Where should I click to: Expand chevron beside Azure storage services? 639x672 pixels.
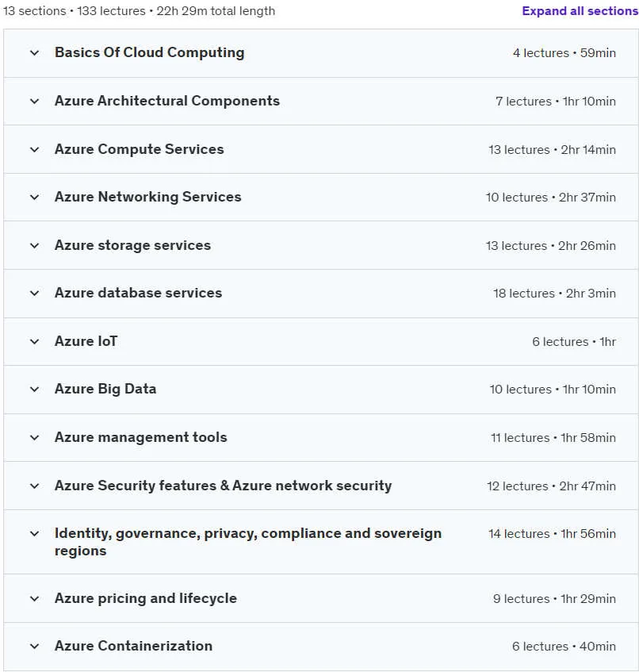point(35,246)
